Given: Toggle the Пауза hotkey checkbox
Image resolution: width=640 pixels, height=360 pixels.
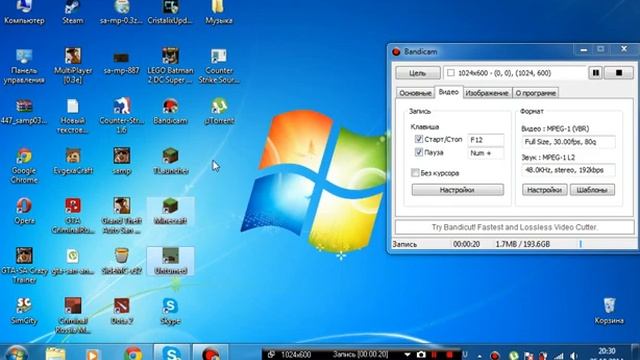Looking at the screenshot, I should point(418,152).
